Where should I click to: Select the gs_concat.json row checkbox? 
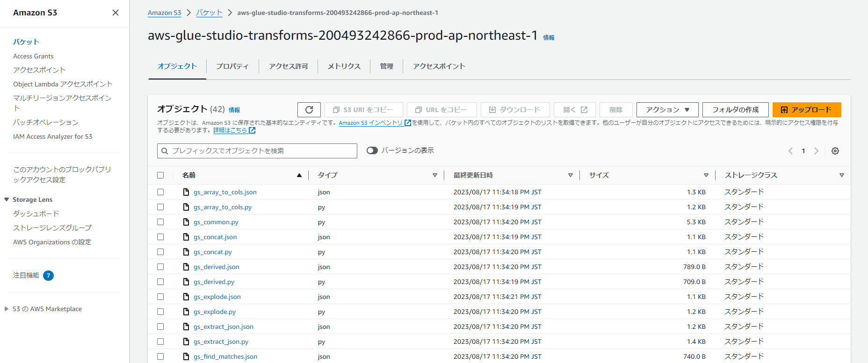pyautogui.click(x=160, y=237)
